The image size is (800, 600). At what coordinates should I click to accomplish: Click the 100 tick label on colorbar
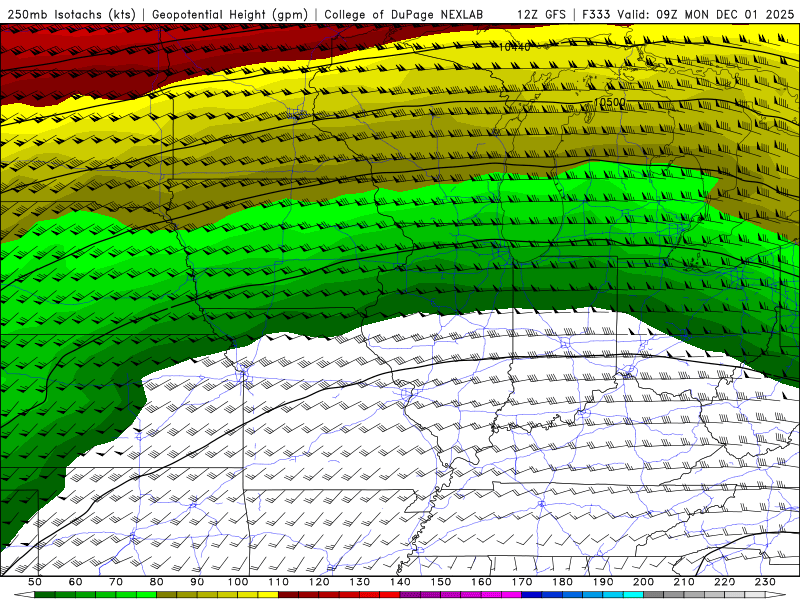click(238, 582)
